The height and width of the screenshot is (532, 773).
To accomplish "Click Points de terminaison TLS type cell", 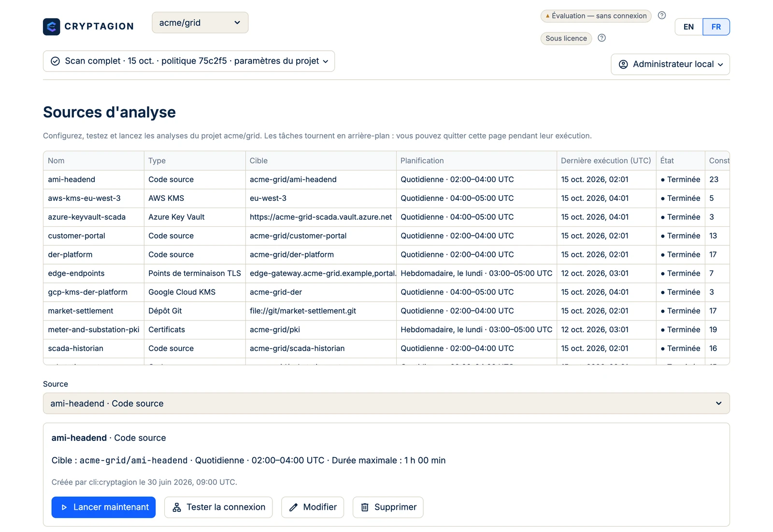I will (195, 273).
